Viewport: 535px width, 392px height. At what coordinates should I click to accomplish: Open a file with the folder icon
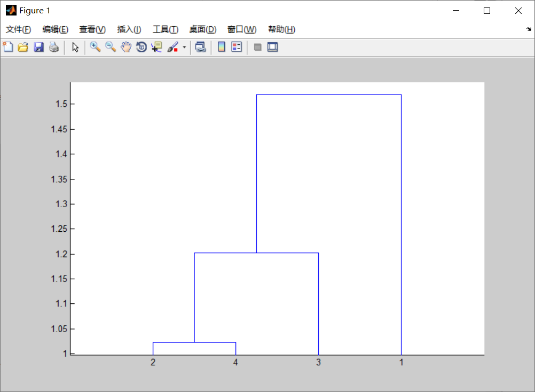(23, 47)
